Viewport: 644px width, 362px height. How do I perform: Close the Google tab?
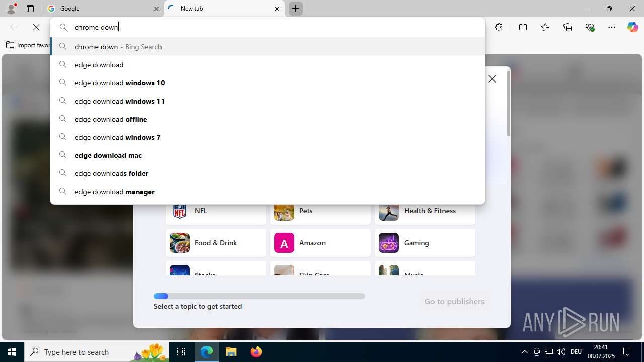pyautogui.click(x=156, y=9)
